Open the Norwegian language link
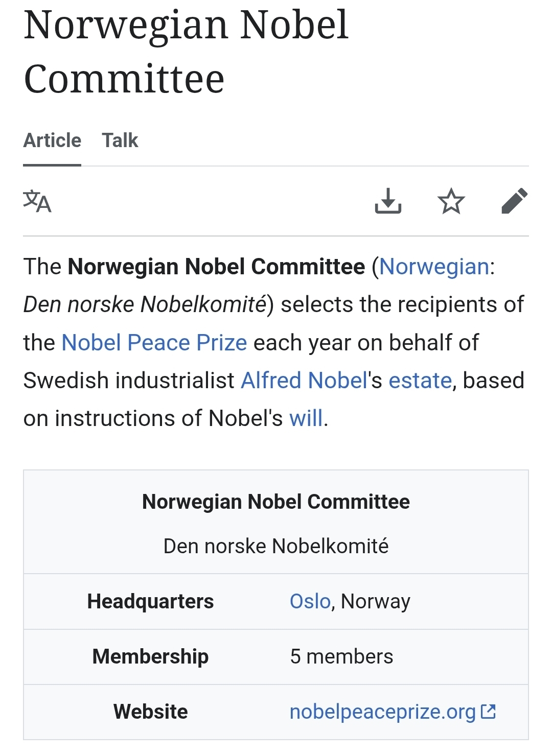The image size is (552, 756). 434,267
